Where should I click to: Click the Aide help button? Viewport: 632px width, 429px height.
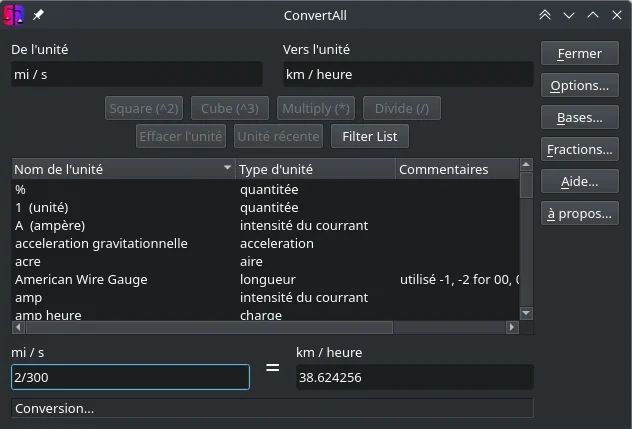click(x=579, y=182)
